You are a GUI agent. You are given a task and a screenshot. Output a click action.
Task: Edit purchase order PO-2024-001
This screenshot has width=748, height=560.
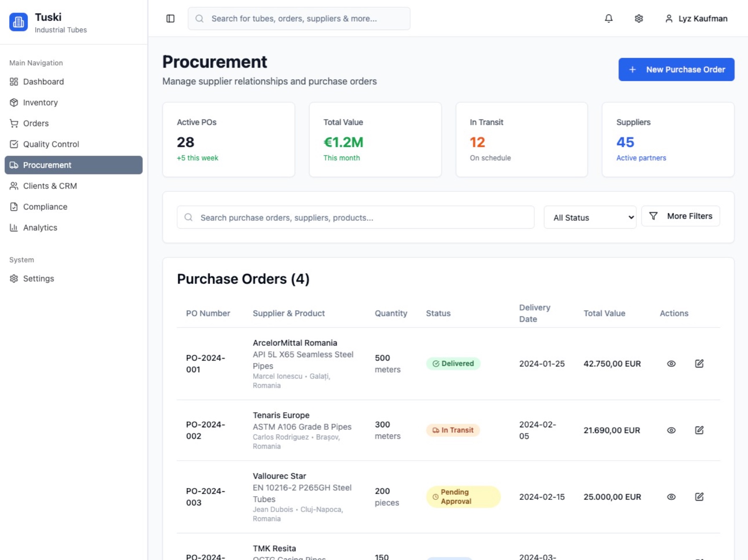point(699,363)
